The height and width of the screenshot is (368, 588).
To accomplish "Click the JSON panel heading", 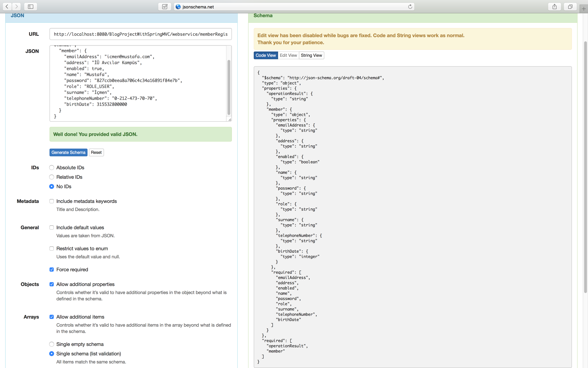I will pos(17,16).
